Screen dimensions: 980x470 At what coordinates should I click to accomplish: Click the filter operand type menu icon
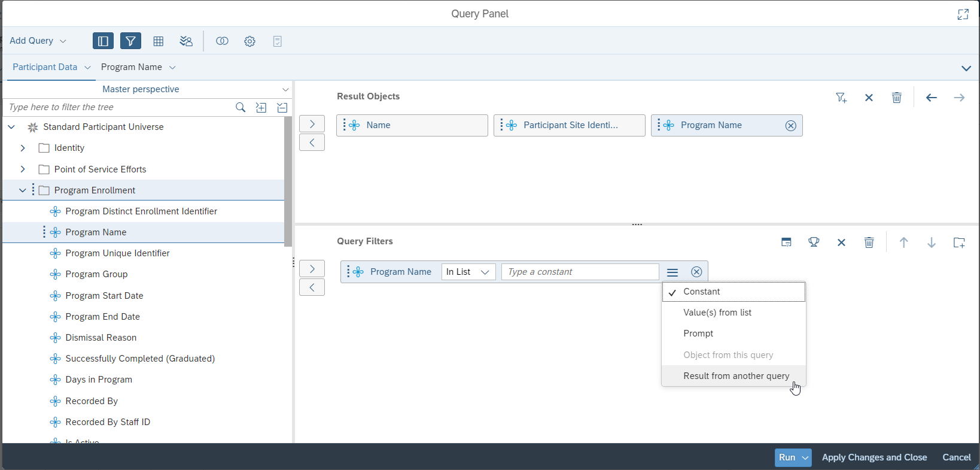[672, 272]
